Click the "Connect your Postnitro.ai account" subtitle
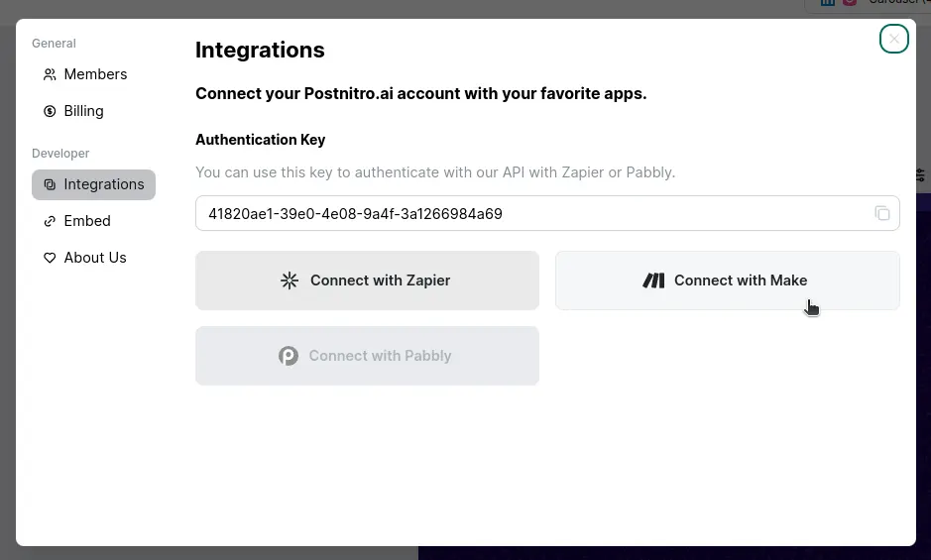 tap(421, 94)
